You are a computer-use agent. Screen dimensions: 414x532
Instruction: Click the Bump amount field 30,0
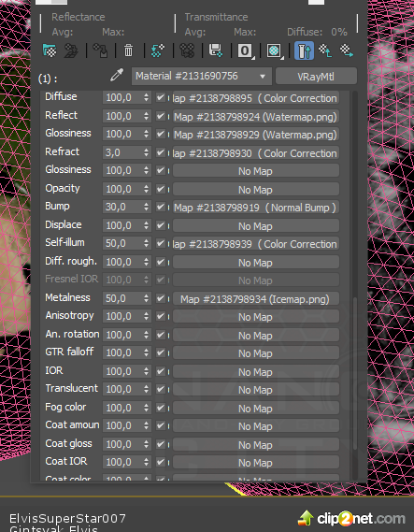122,207
